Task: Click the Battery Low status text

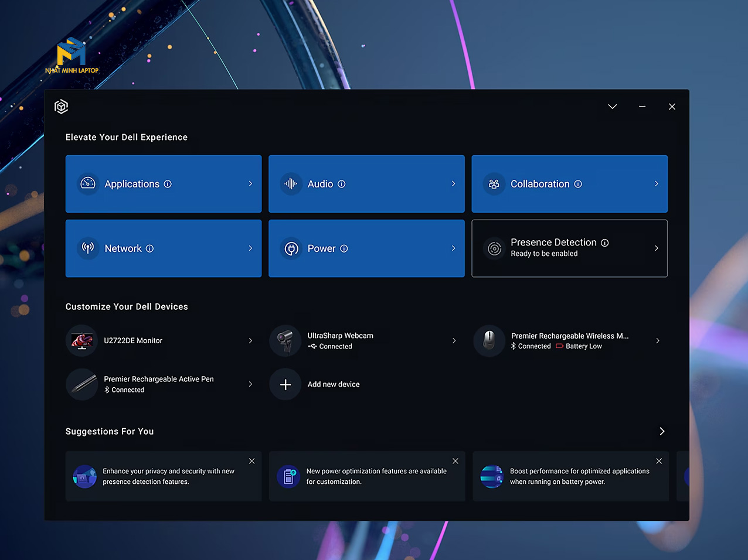Action: point(584,346)
